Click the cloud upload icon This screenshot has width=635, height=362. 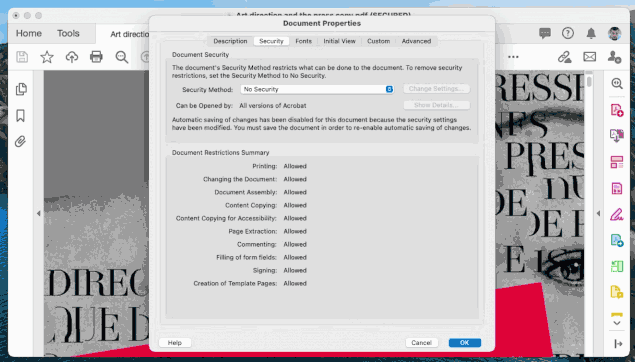tap(72, 57)
